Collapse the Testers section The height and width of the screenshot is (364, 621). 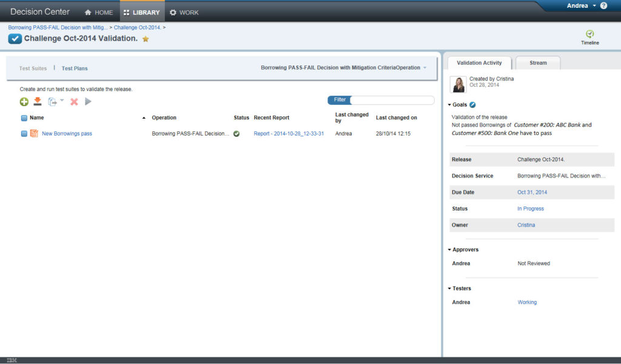449,288
